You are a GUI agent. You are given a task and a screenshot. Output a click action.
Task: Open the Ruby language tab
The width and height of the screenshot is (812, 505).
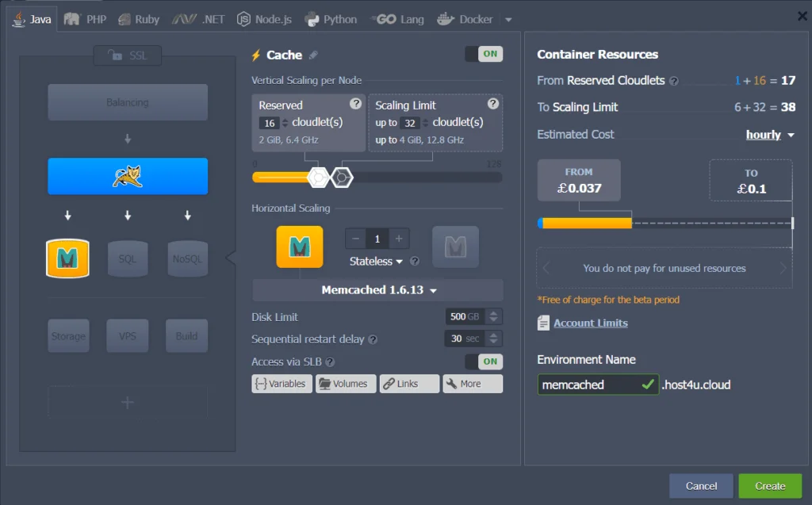tap(139, 20)
